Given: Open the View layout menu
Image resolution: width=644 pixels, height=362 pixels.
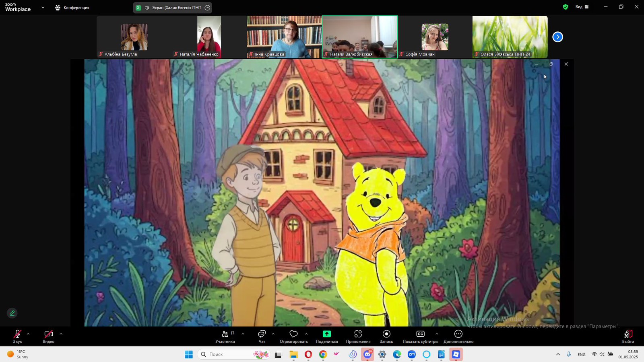Looking at the screenshot, I should click(582, 7).
